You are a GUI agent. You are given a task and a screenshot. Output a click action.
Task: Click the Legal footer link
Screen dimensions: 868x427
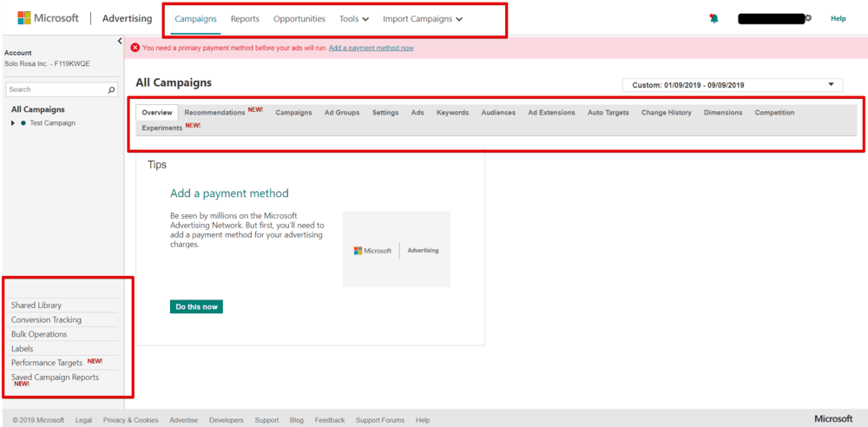83,420
